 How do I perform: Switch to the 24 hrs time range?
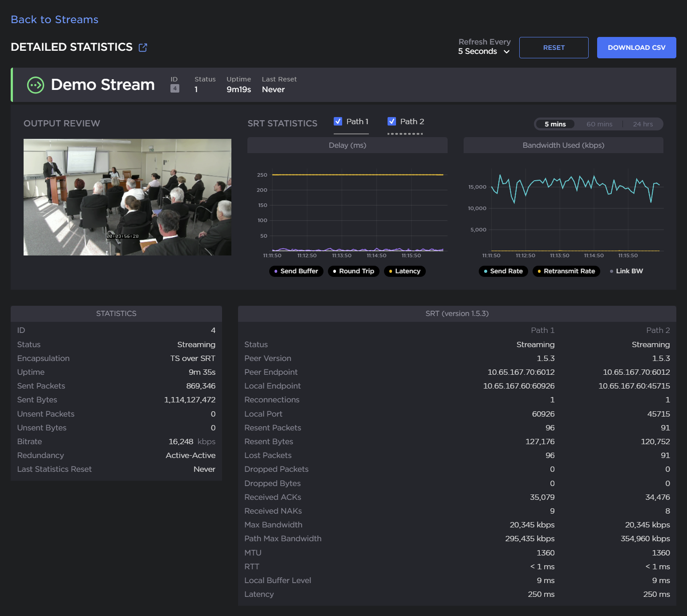[x=643, y=124]
